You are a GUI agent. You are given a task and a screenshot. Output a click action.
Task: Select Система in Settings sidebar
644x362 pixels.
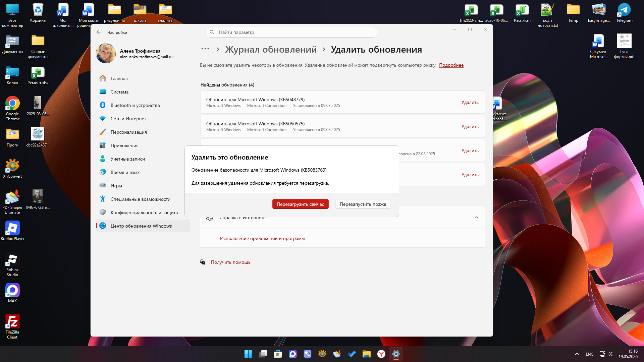[143, 92]
